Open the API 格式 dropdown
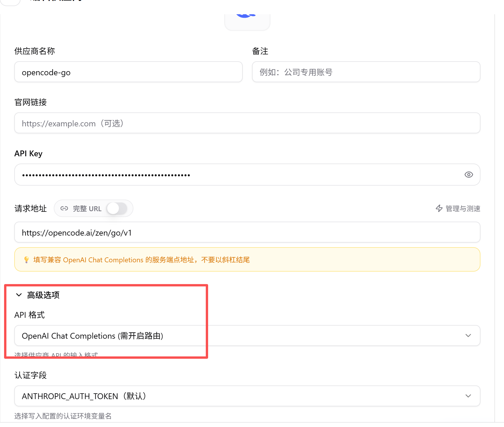This screenshot has height=427, width=504. pos(247,335)
